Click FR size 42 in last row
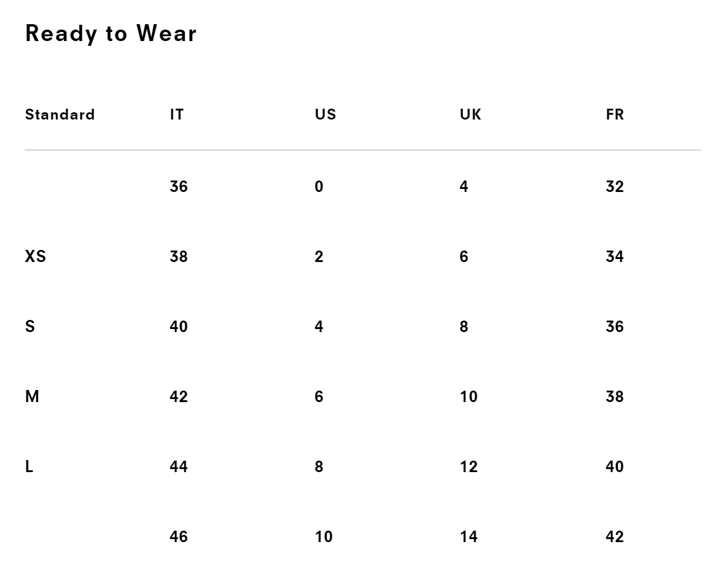This screenshot has height=588, width=712. [615, 537]
